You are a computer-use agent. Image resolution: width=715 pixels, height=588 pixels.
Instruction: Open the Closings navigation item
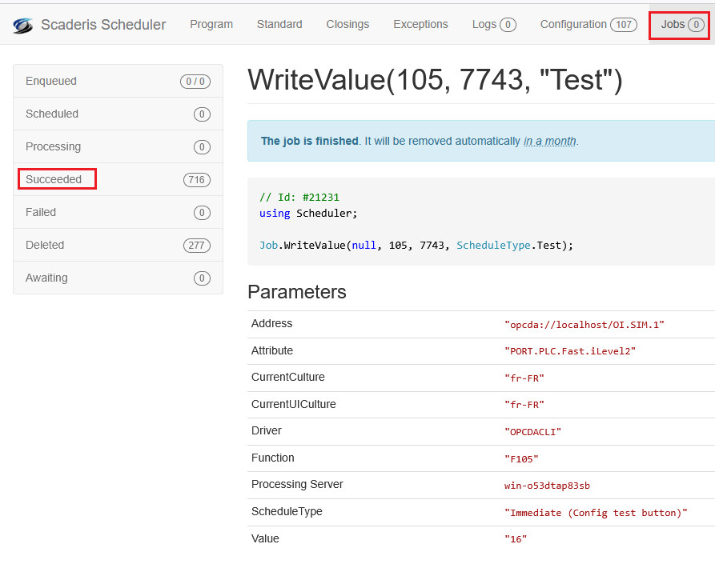point(347,24)
